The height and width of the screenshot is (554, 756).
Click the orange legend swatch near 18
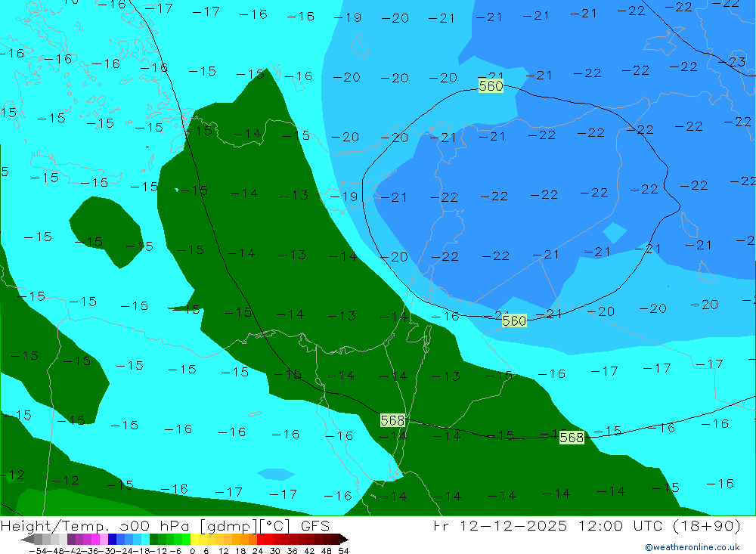[x=244, y=539]
